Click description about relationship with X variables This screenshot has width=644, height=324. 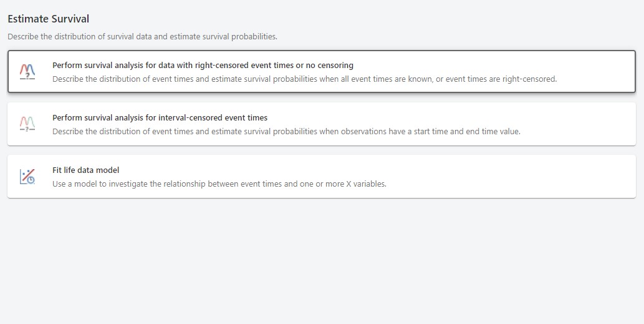[219, 184]
